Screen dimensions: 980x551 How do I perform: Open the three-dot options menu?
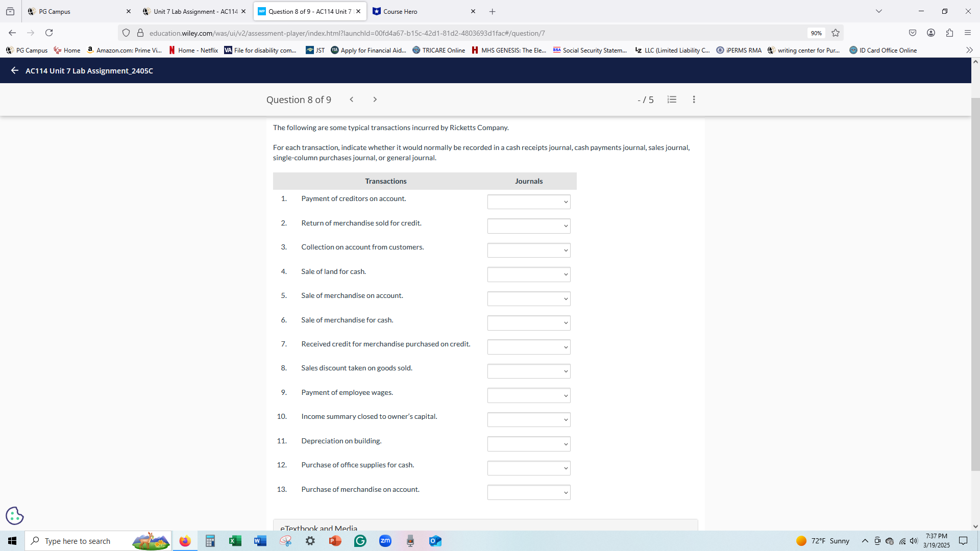(x=694, y=99)
